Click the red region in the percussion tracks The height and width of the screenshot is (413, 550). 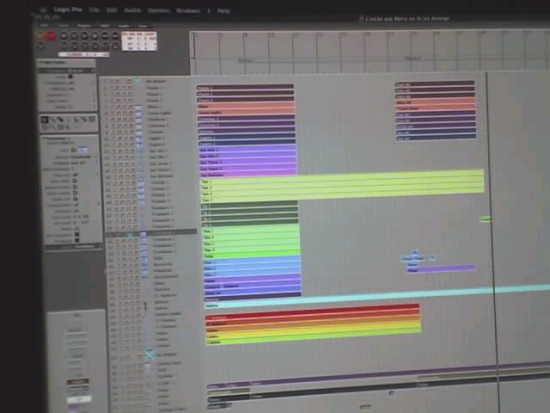312,311
